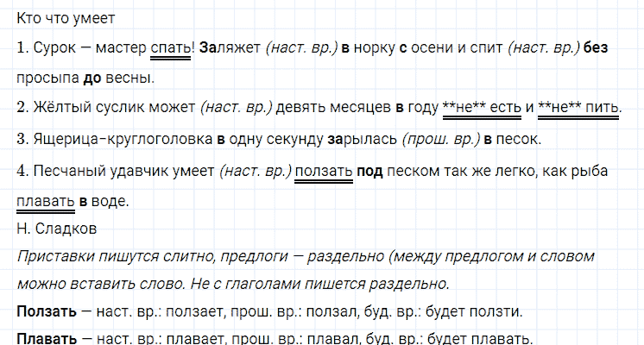Click the underlined phrase "не пить"
This screenshot has height=345, width=644.
[x=578, y=109]
